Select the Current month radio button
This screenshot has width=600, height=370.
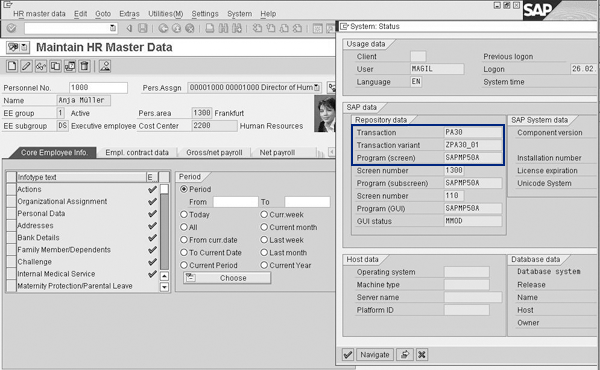[264, 227]
